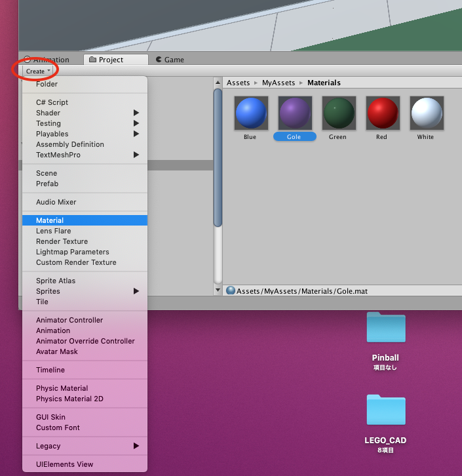
Task: Expand the Playables submenu arrow
Action: 136,134
